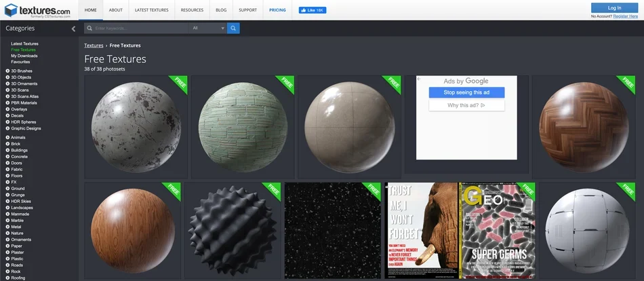Select the Paper category
Screen dimensions: 644x281
[x=16, y=246]
